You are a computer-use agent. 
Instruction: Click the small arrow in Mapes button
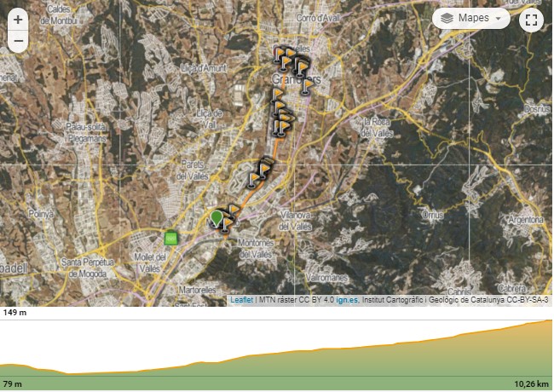pos(497,18)
